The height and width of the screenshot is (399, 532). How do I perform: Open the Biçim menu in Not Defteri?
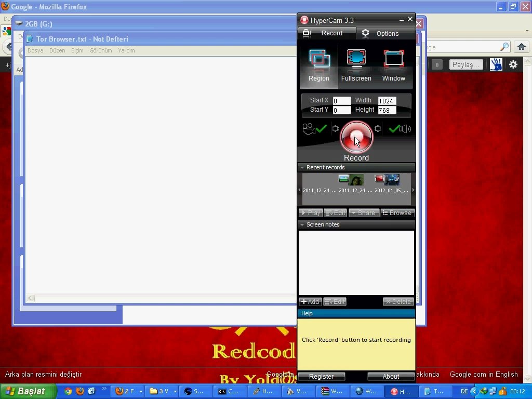(77, 50)
